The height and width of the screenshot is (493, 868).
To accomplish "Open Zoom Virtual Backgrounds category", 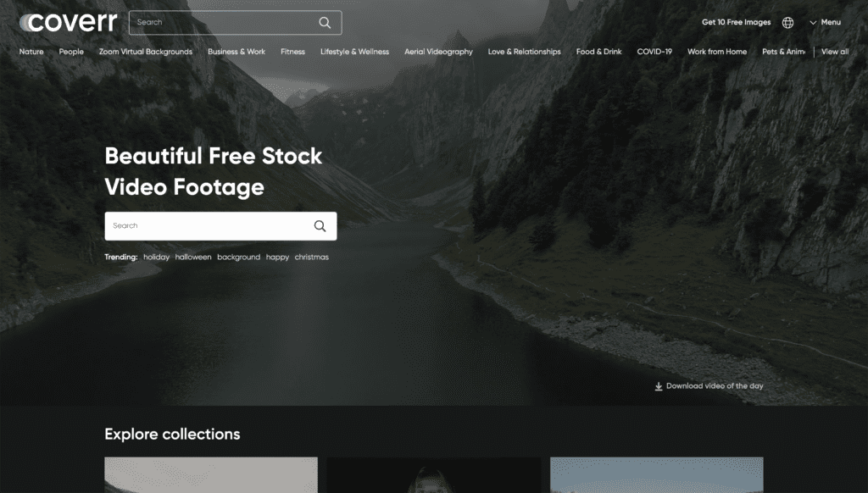I will [x=146, y=52].
